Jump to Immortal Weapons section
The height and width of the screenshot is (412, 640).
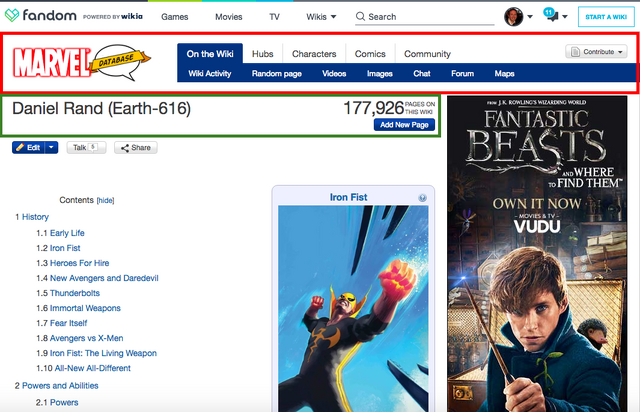(x=85, y=308)
